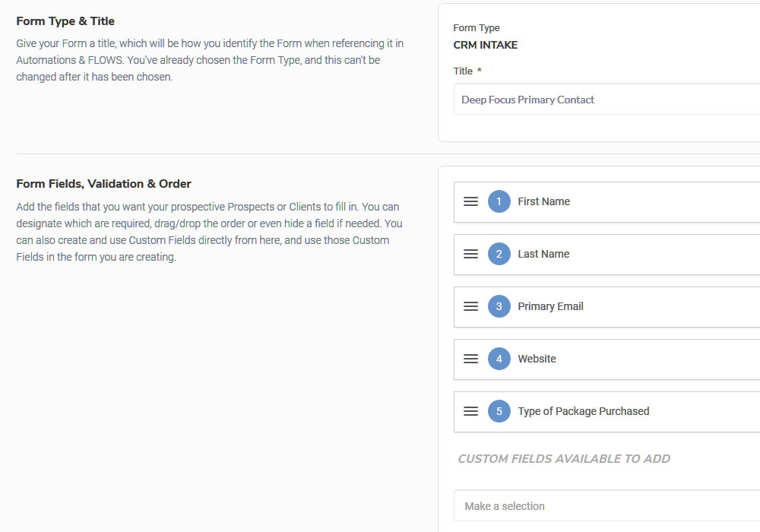Click the number 4 badge on Website row
The height and width of the screenshot is (532, 760).
499,359
